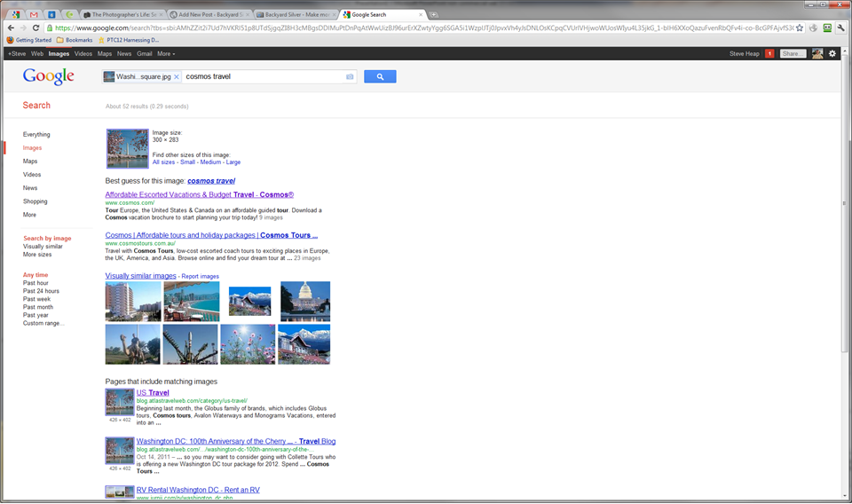This screenshot has height=504, width=852.
Task: Open Google options gear in black bar
Action: [832, 53]
